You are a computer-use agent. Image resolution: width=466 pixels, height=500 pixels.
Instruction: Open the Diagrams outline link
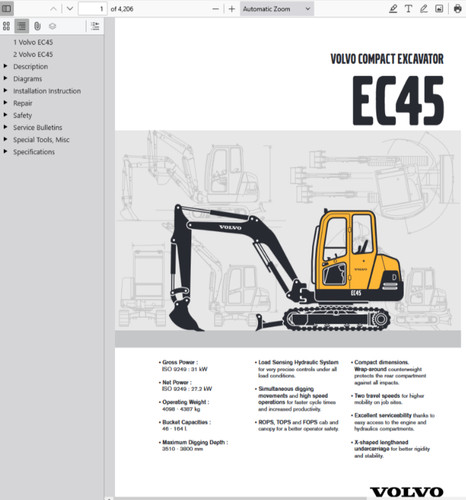28,79
